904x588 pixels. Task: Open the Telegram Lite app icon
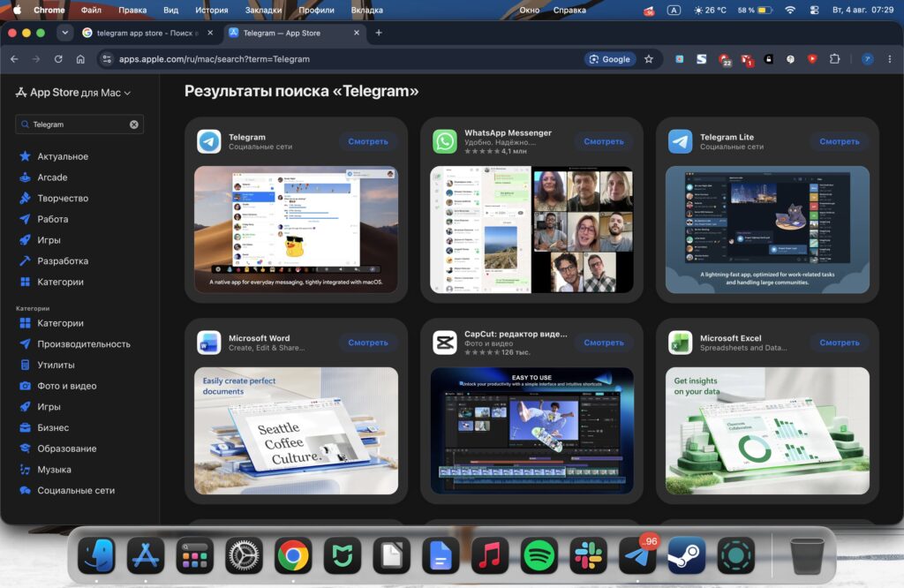tap(681, 141)
